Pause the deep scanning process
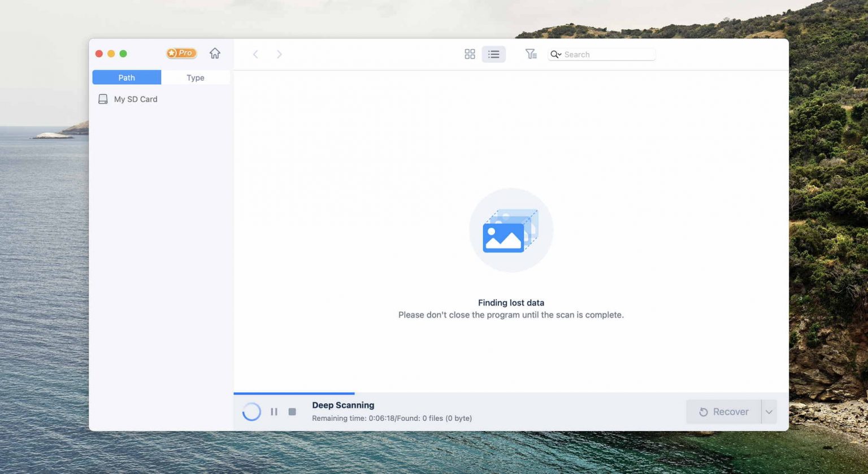Image resolution: width=868 pixels, height=474 pixels. (274, 412)
